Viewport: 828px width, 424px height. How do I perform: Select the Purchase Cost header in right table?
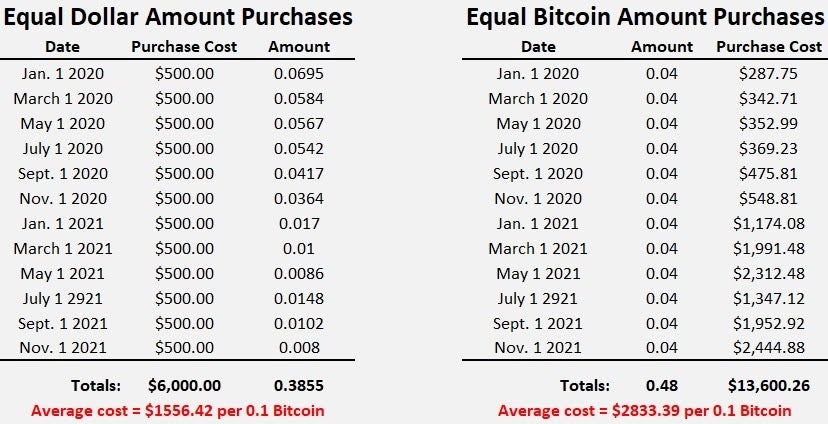tap(769, 47)
